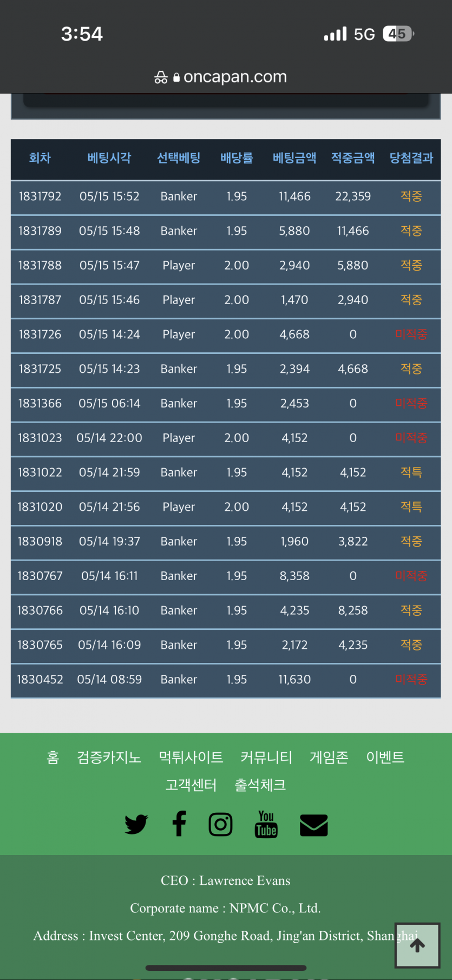Open the 커뮤니티 footer link
This screenshot has height=980, width=452.
click(266, 757)
